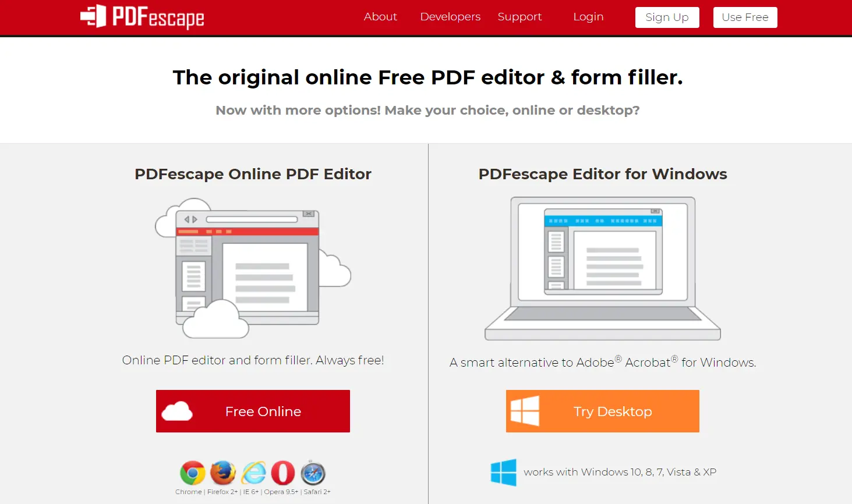Click the online PDF editor browser illustration
The width and height of the screenshot is (852, 504).
coord(253,268)
